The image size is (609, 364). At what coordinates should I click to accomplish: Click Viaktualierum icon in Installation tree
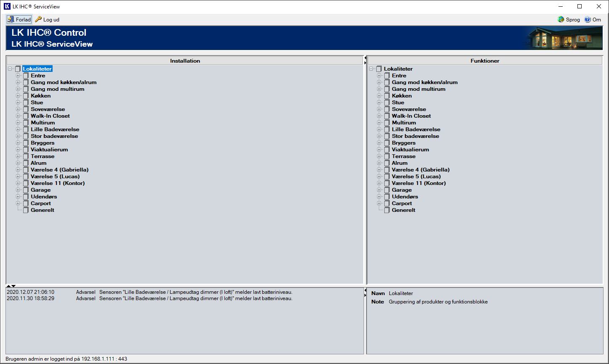pyautogui.click(x=26, y=150)
